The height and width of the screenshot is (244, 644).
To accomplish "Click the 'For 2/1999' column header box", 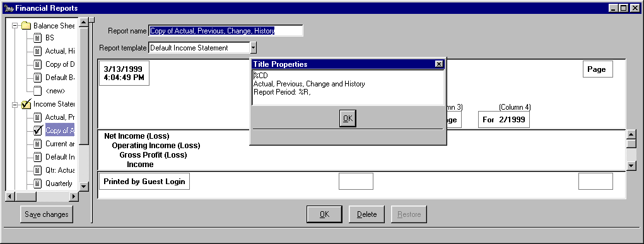I will 503,120.
